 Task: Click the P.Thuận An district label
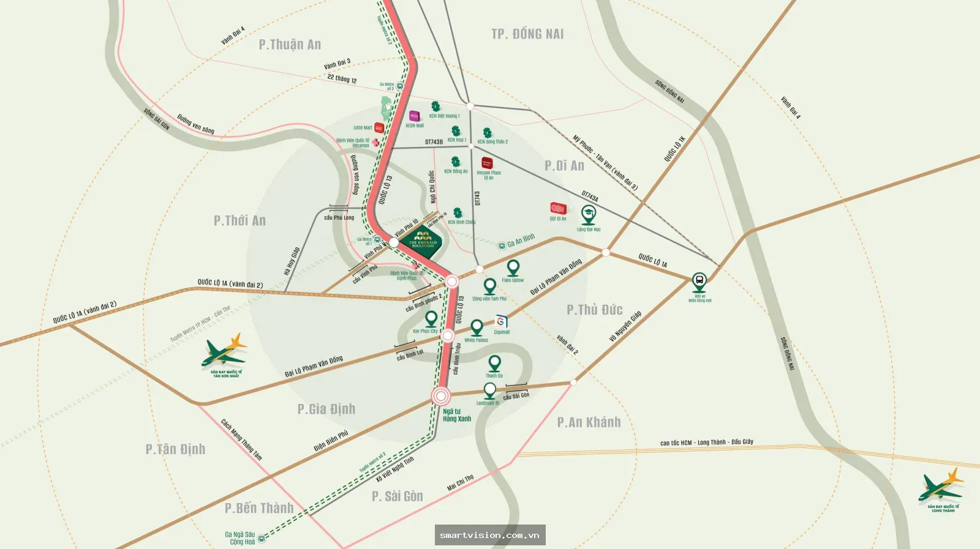[290, 45]
